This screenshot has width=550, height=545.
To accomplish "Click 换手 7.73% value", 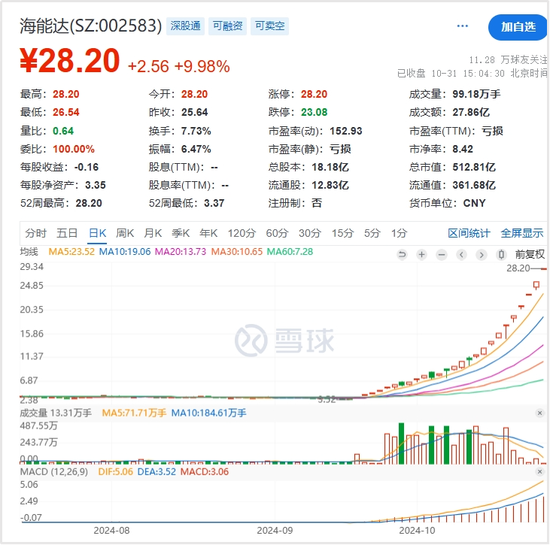I will click(196, 131).
